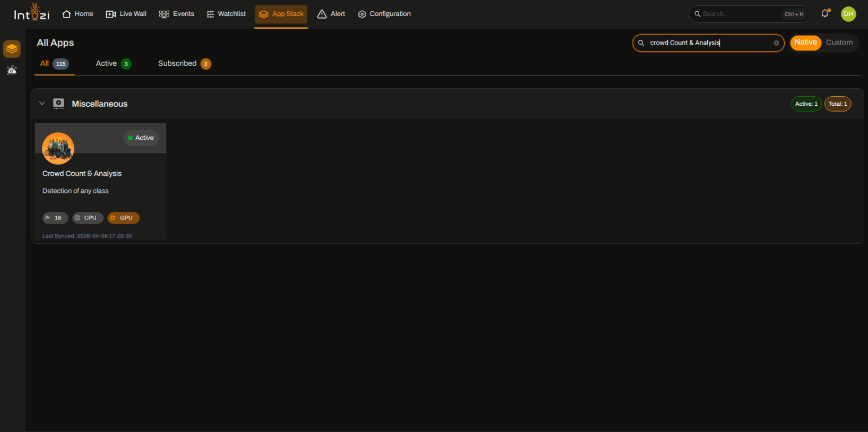Click the CPU chip on the card
The height and width of the screenshot is (432, 868).
[88, 218]
